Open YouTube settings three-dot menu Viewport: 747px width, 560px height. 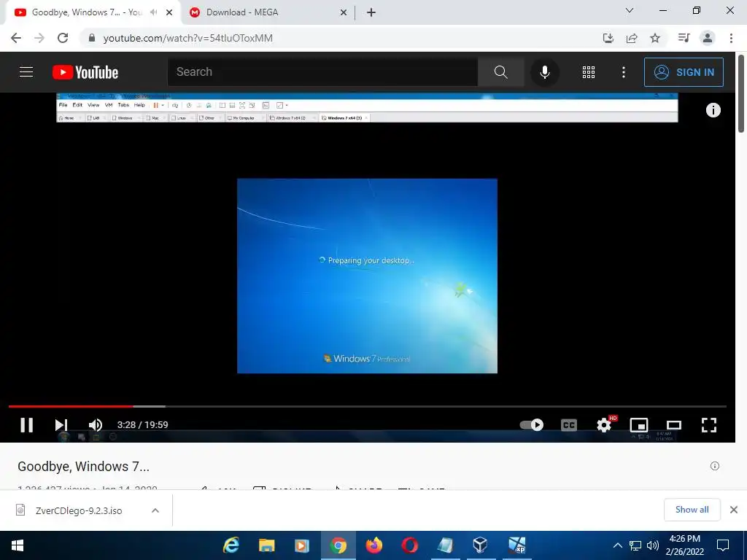coord(624,72)
